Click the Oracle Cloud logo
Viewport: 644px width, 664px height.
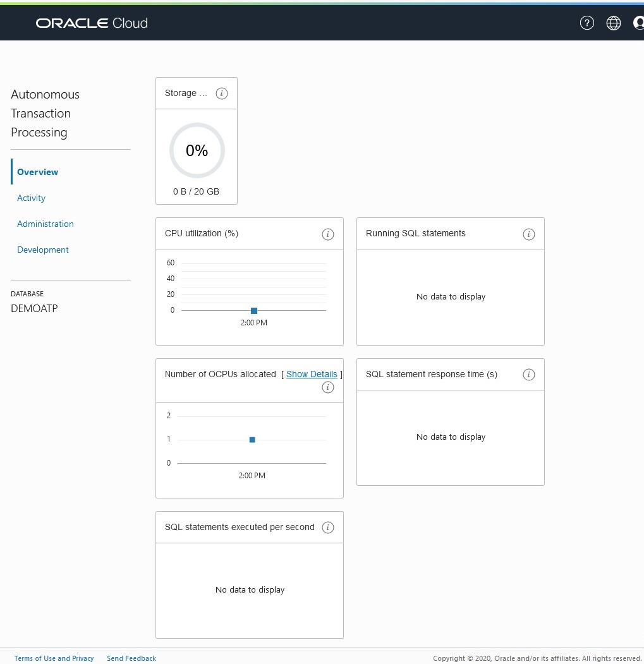(x=92, y=23)
